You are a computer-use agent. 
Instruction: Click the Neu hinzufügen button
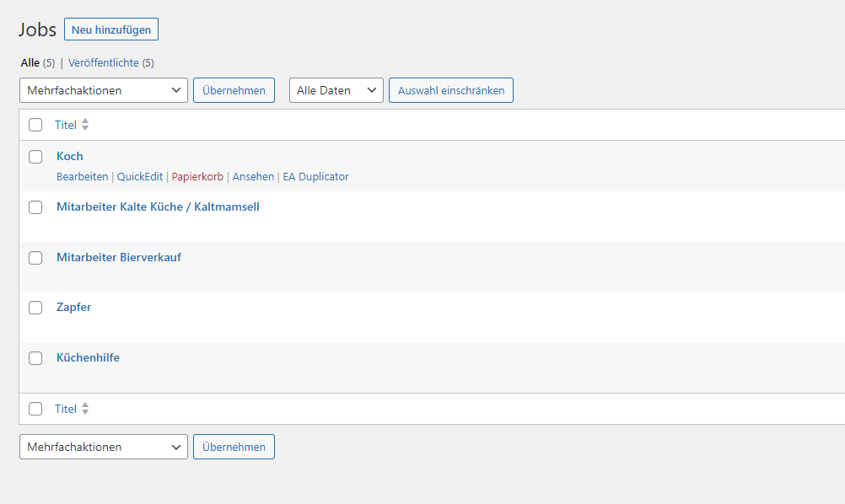tap(110, 29)
